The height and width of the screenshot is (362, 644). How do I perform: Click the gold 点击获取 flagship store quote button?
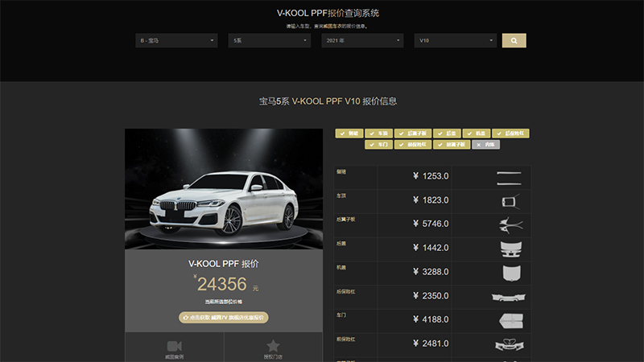(223, 318)
